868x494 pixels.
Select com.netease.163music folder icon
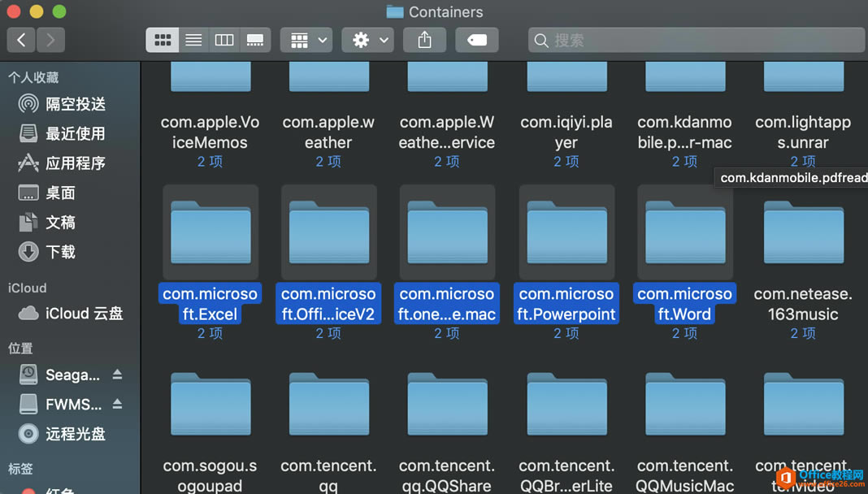(804, 232)
